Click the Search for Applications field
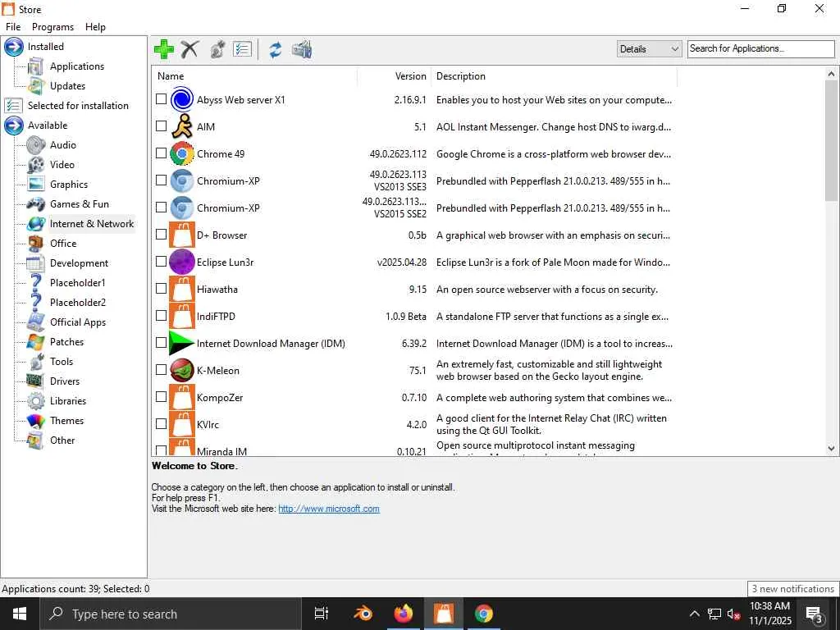 [x=760, y=48]
